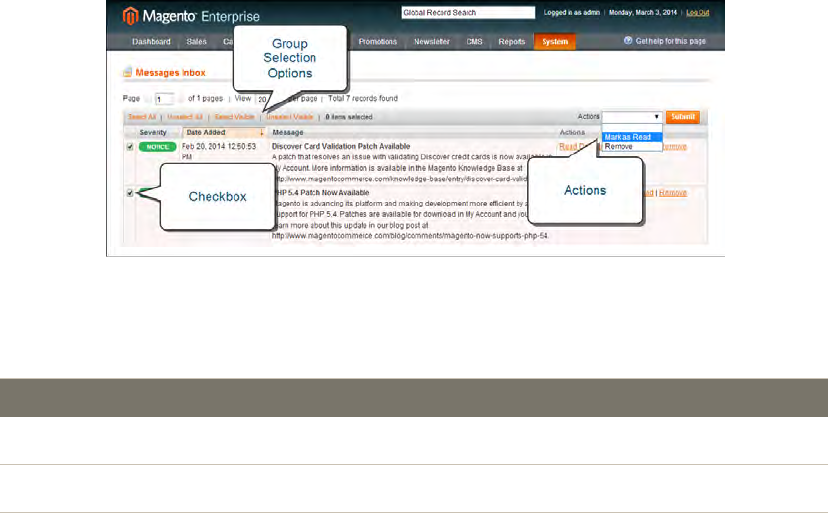
Task: Click the Select All link
Action: 142,117
